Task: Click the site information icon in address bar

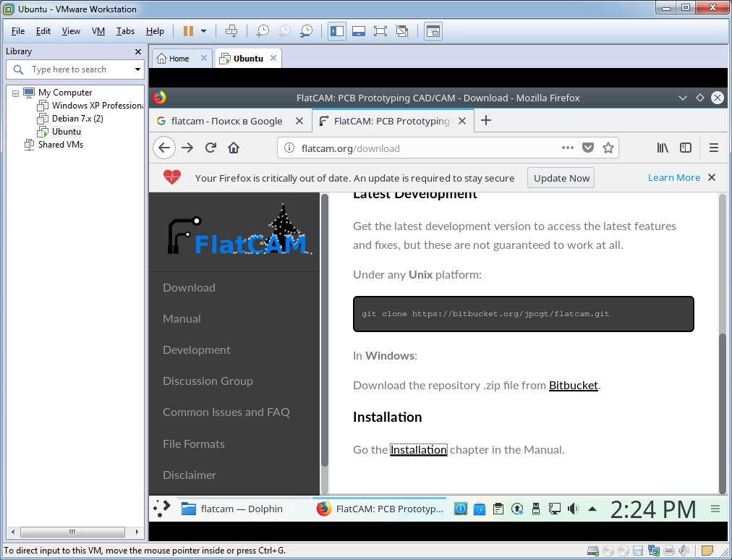Action: [289, 148]
